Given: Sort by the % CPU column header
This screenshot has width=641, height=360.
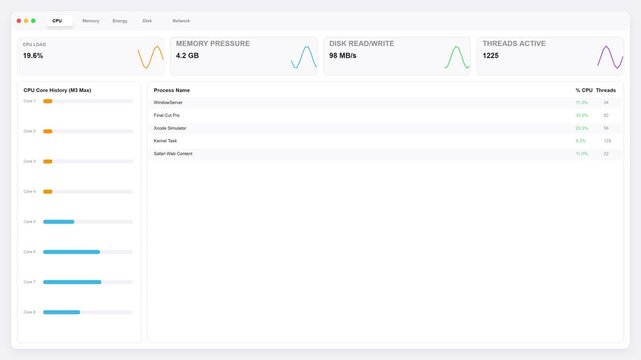Looking at the screenshot, I should click(584, 90).
